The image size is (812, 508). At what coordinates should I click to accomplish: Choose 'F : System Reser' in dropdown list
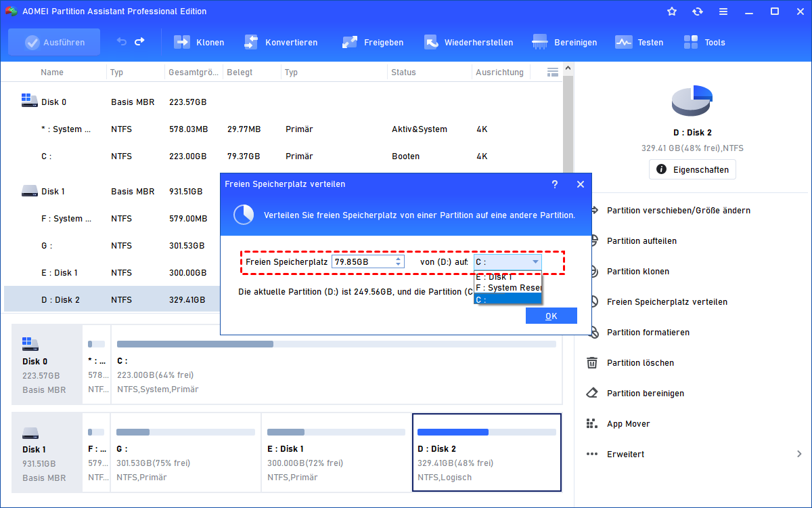click(x=507, y=288)
